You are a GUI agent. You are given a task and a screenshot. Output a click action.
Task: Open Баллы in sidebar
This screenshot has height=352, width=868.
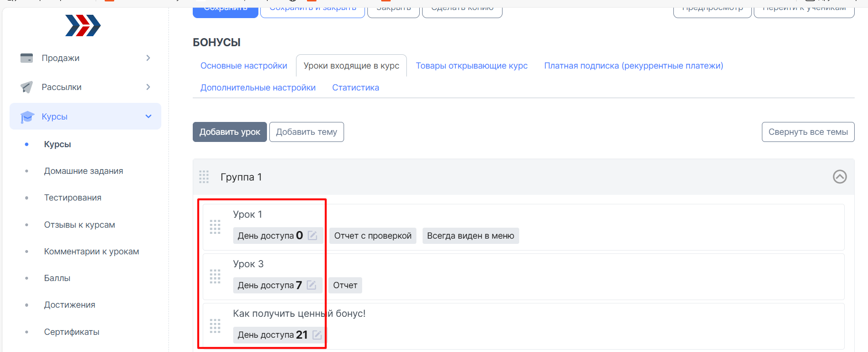click(57, 278)
